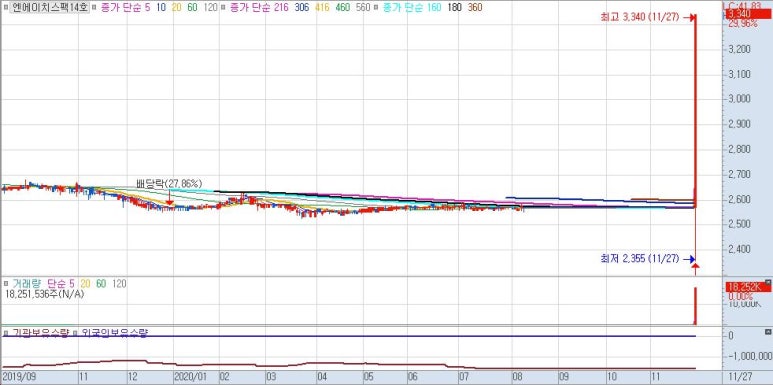This screenshot has width=773, height=385.
Task: Click the red volume spike bar
Action: click(695, 306)
